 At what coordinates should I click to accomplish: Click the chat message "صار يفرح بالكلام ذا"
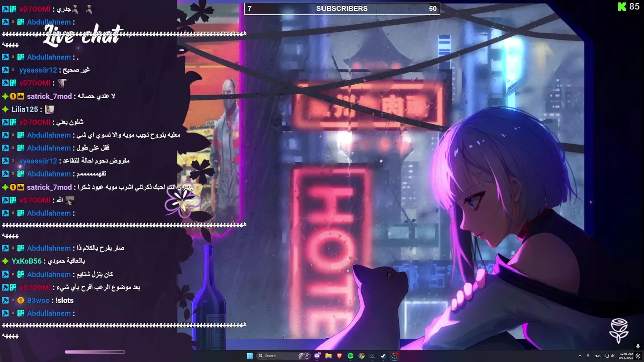click(x=101, y=248)
